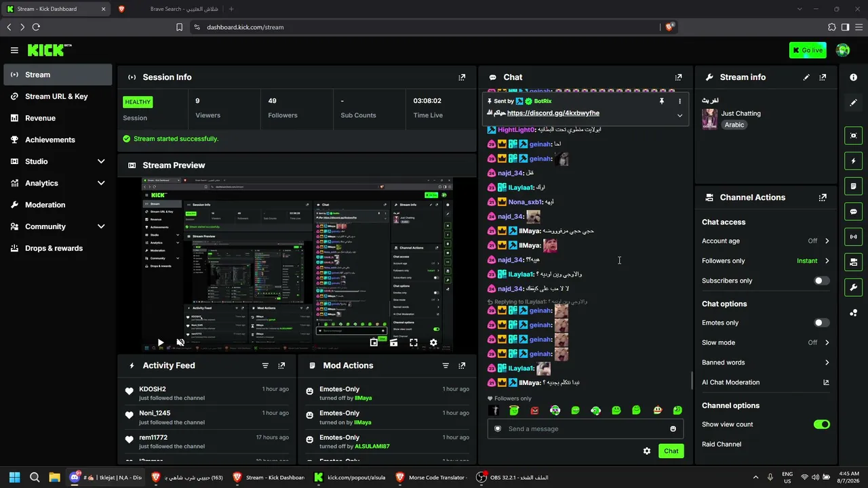Click the Send a message field

585,428
